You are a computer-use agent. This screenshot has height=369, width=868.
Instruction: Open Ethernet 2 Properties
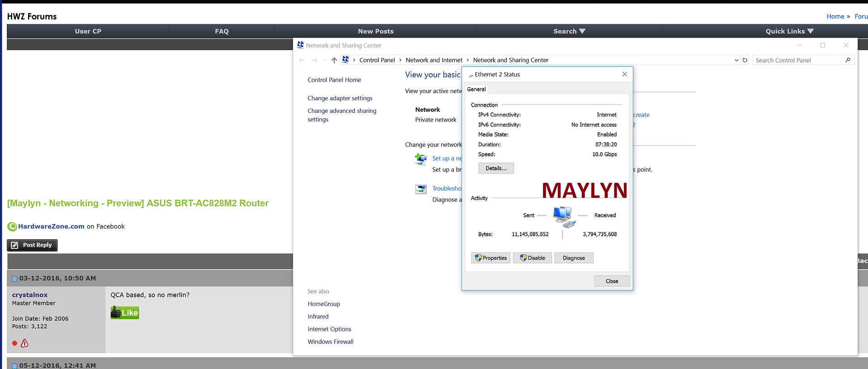coord(491,258)
